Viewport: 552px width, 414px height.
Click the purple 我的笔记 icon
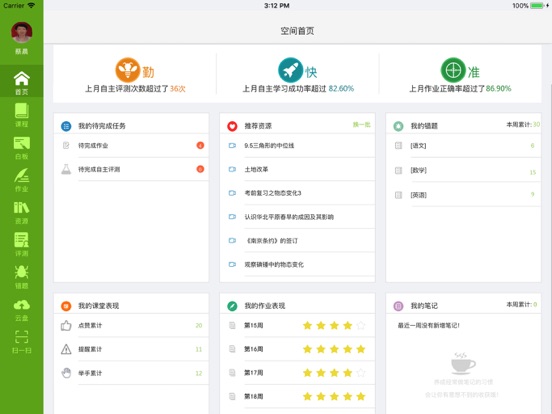(x=398, y=306)
